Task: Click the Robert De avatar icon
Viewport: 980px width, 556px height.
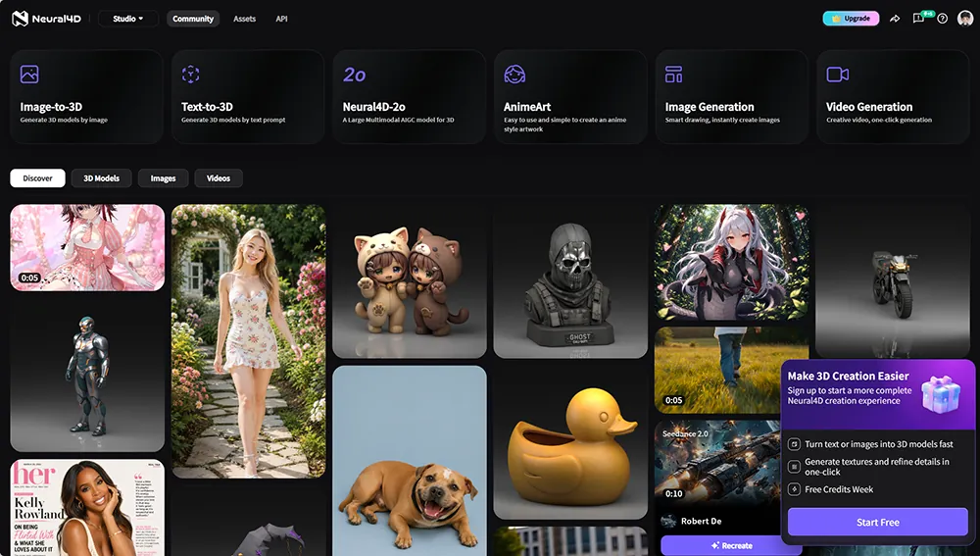Action: 668,521
